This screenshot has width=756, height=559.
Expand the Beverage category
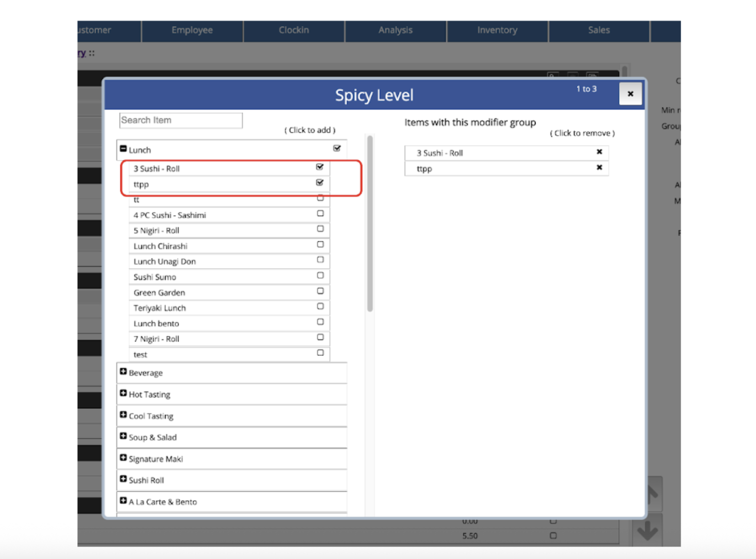[123, 372]
